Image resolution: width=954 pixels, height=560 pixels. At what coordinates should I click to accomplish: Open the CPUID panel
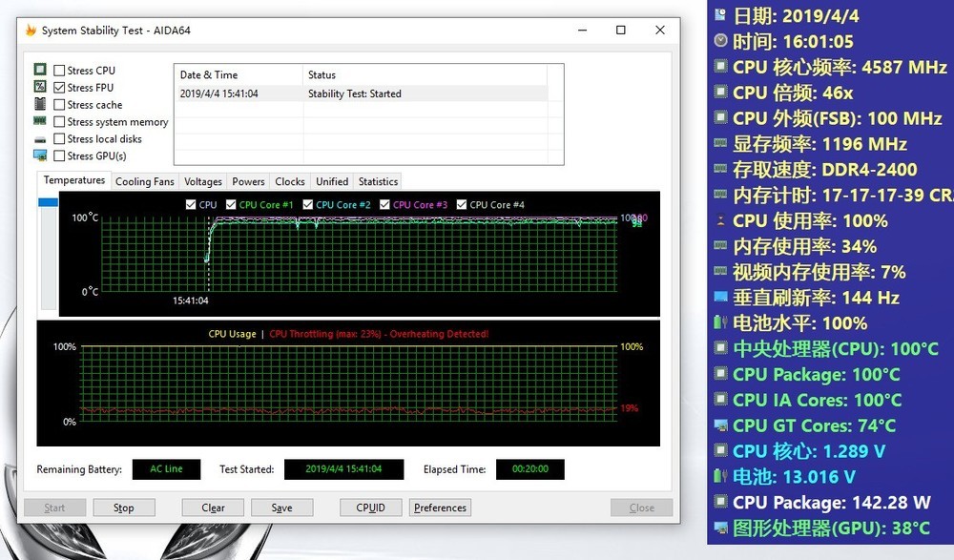coord(370,508)
